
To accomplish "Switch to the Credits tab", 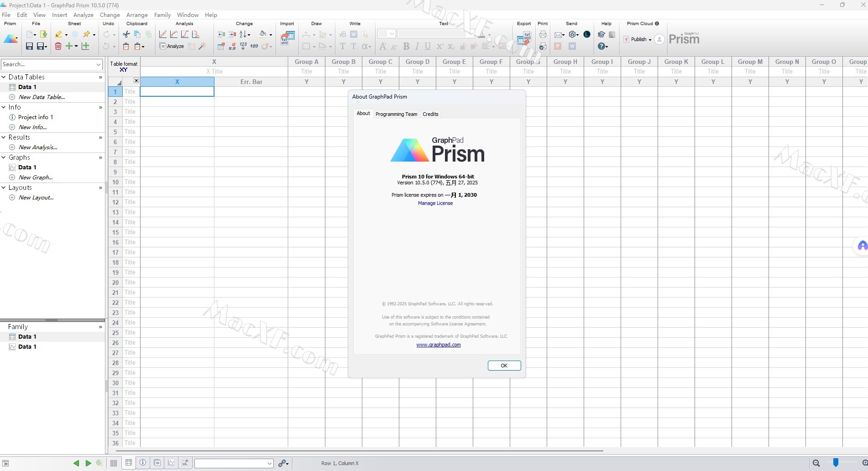I will (x=430, y=114).
